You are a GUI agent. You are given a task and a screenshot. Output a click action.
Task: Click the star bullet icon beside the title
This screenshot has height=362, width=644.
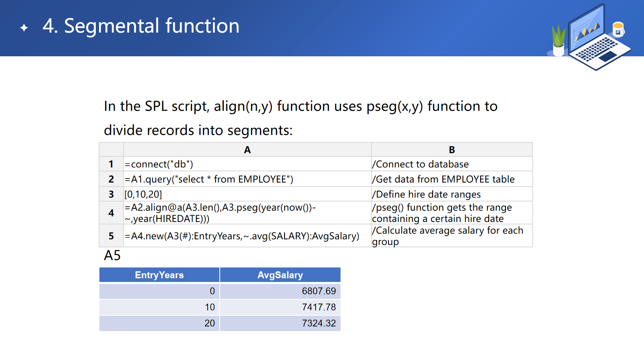[x=24, y=27]
